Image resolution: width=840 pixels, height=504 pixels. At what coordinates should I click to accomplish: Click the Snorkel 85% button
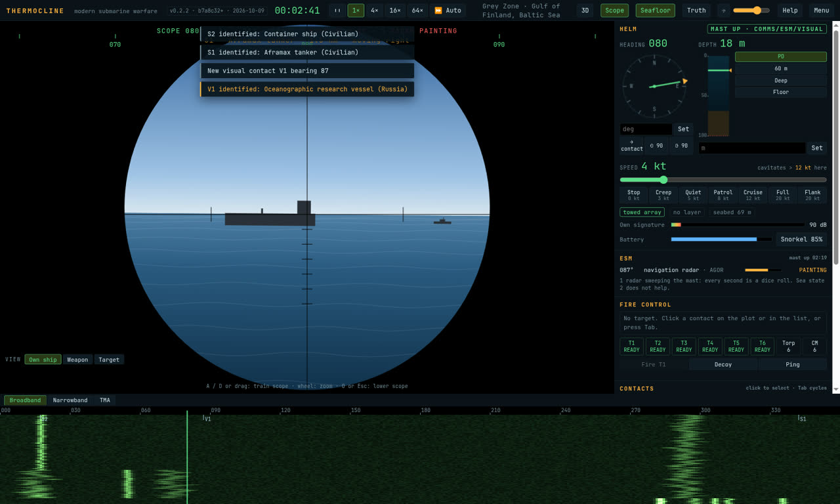pos(801,240)
